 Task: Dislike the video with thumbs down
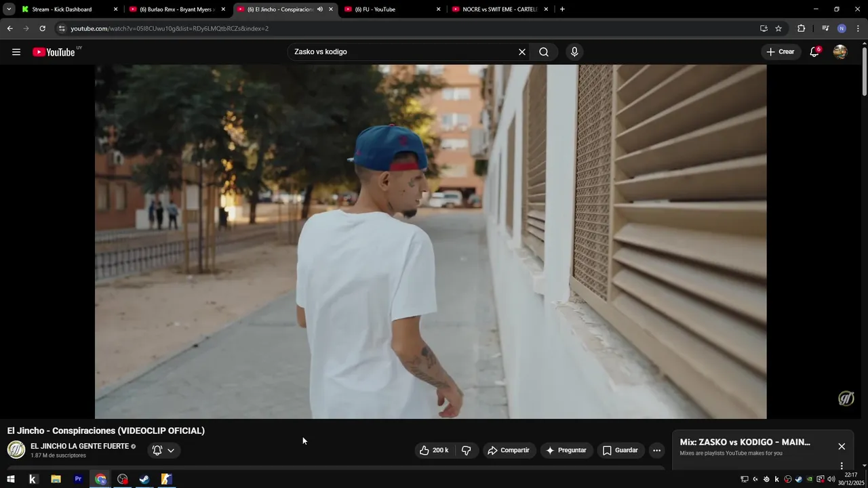pos(466,450)
